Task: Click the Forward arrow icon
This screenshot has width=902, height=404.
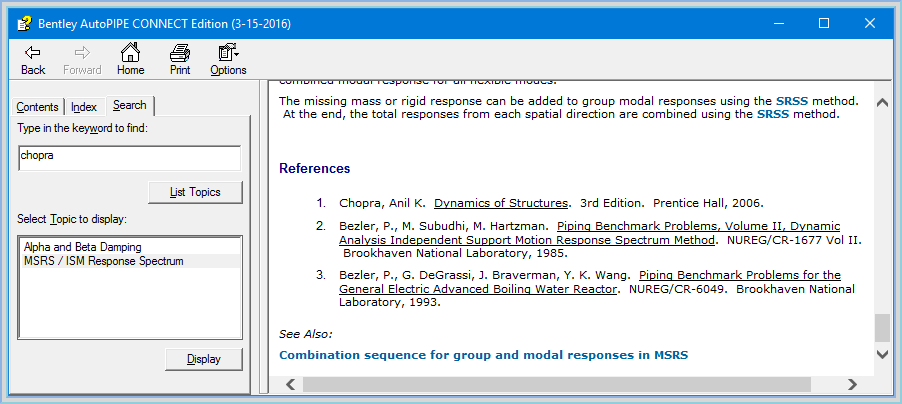Action: 82,54
